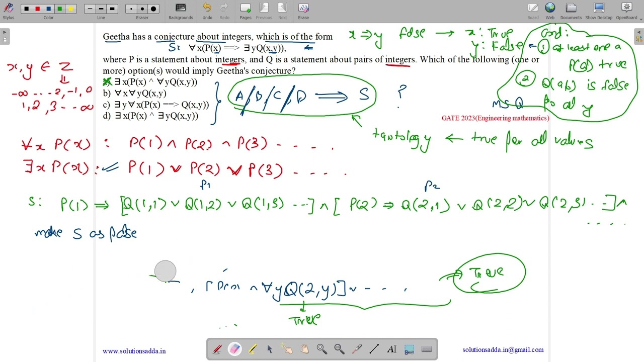Show the virtual keyboard
Image resolution: width=644 pixels, height=362 pixels.
[427, 349]
